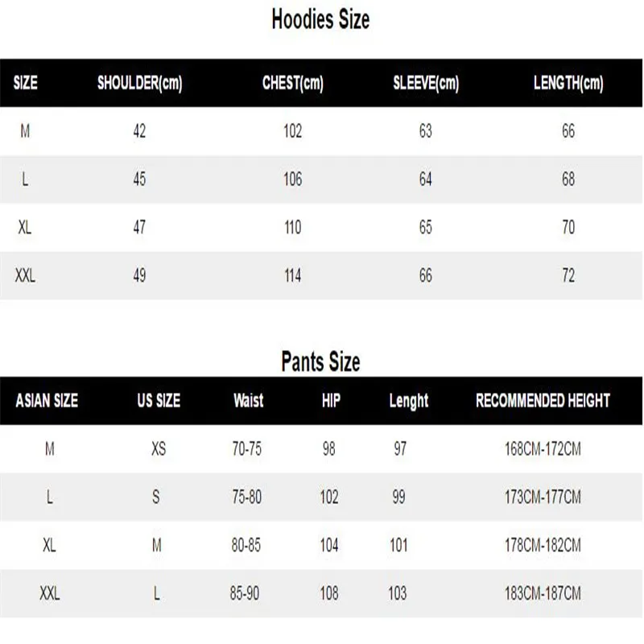The image size is (644, 644).
Task: Click the 183CM-187CM recommended height cell
Action: [x=539, y=594]
